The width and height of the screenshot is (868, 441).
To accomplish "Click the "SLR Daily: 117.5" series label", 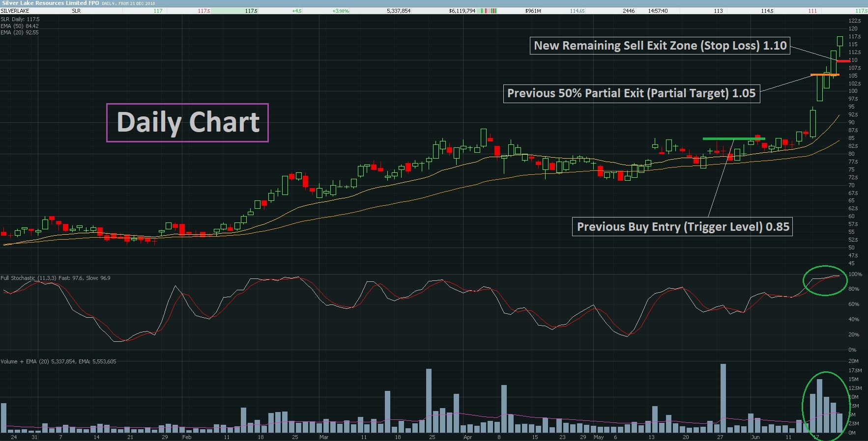I will pos(20,20).
